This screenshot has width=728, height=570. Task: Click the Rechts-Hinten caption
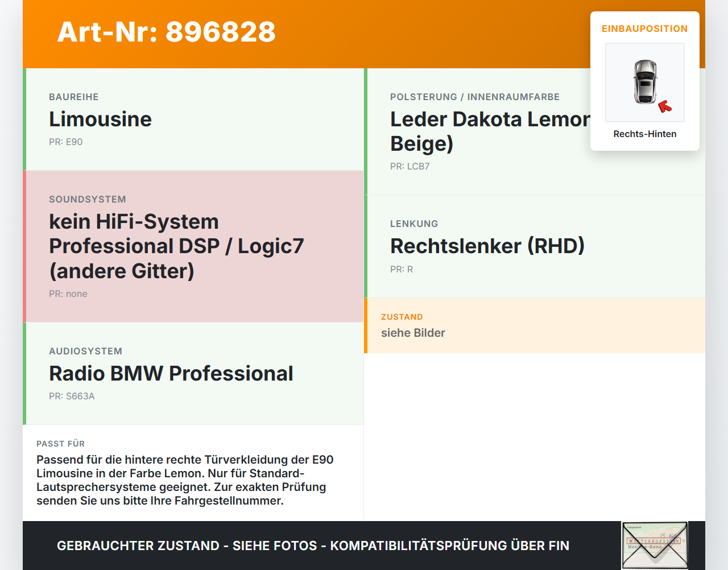645,134
